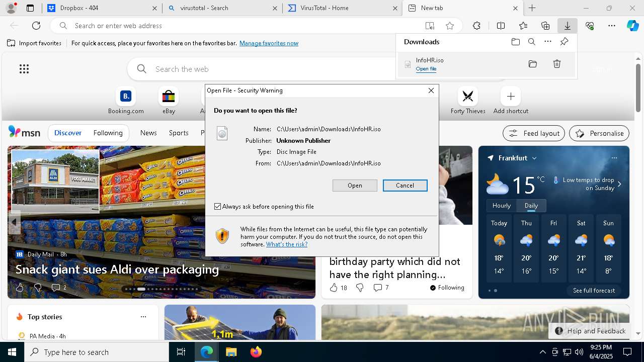Show InfoHR.iso in folder
Screen dimensions: 644x362
(x=533, y=64)
